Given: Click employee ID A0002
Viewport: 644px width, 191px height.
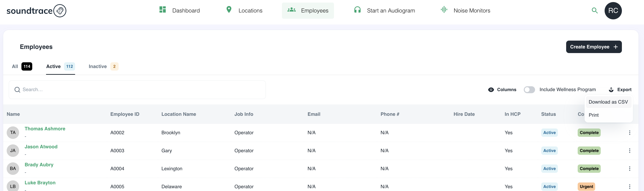Looking at the screenshot, I should pos(117,133).
